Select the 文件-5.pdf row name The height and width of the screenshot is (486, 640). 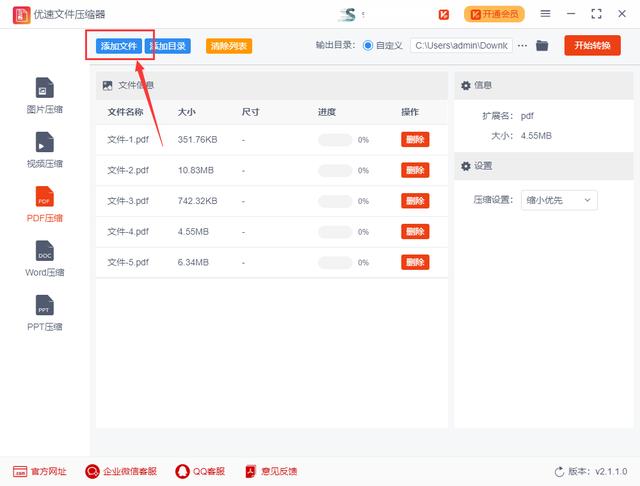click(x=128, y=262)
